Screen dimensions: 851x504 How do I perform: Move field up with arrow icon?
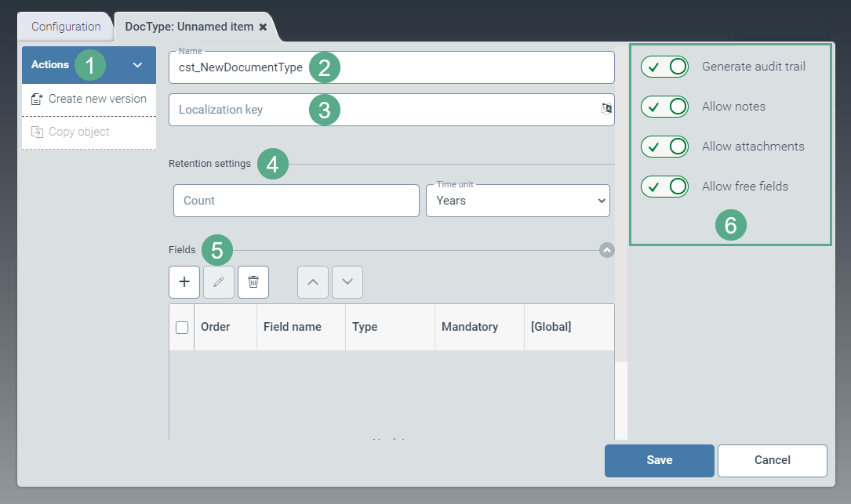tap(313, 282)
